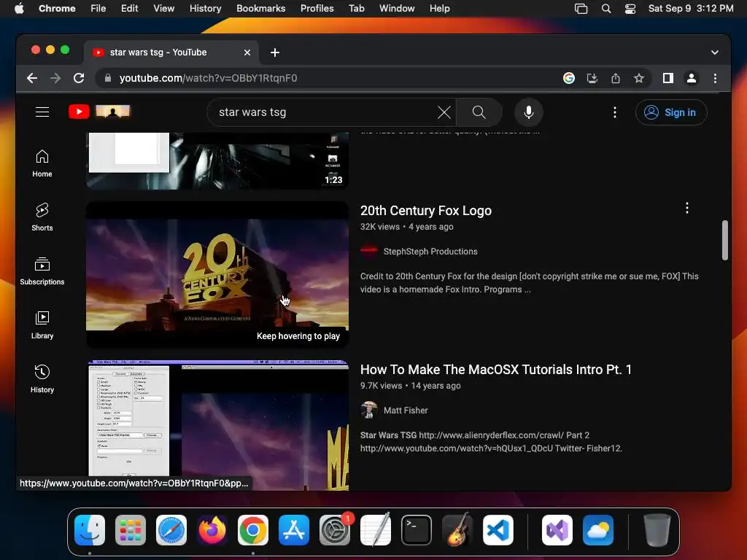
Task: Open Library in the sidebar
Action: click(42, 325)
